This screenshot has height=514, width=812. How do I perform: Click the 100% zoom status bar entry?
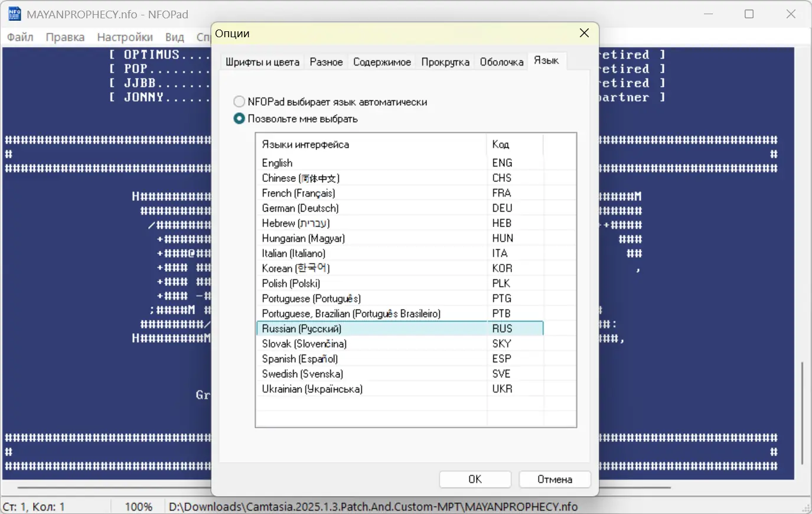pos(138,506)
